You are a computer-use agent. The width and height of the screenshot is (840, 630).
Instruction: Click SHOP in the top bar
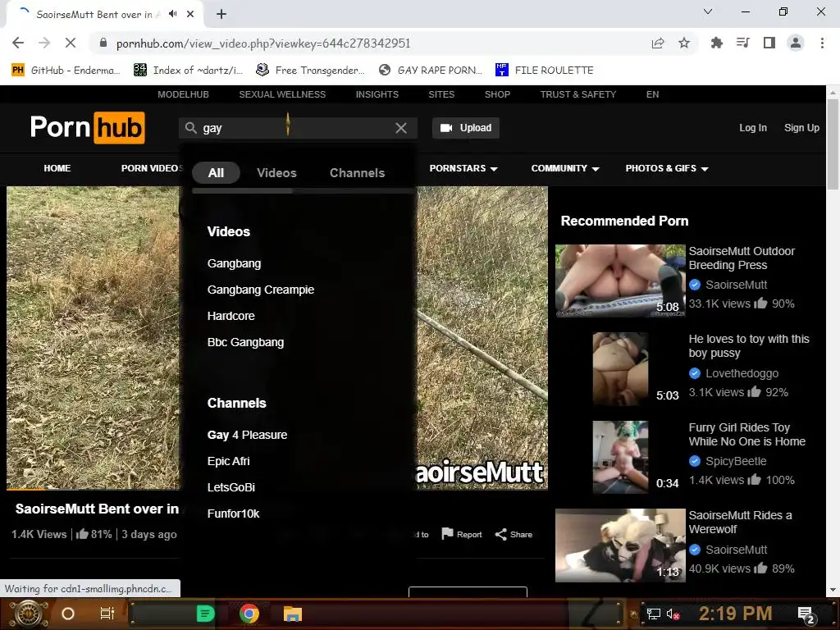(497, 94)
